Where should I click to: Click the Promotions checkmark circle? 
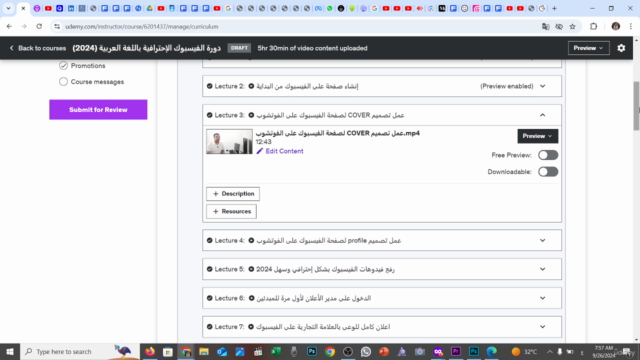tap(63, 65)
